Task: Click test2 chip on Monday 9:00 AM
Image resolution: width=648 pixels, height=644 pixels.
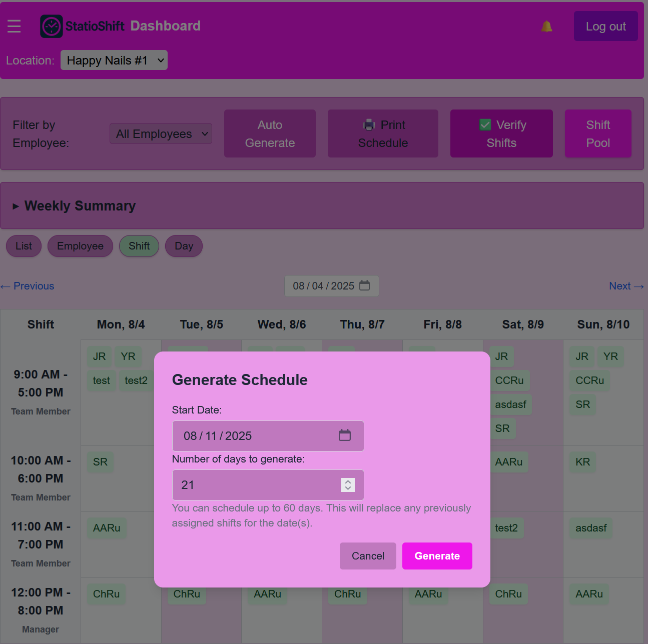Action: click(136, 380)
